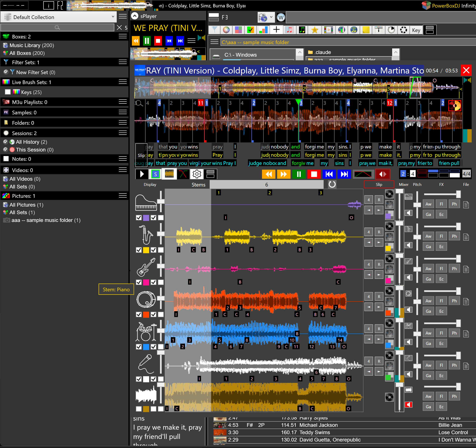
Task: Click the stopwatch timer toolbar icon
Action: pos(391,30)
